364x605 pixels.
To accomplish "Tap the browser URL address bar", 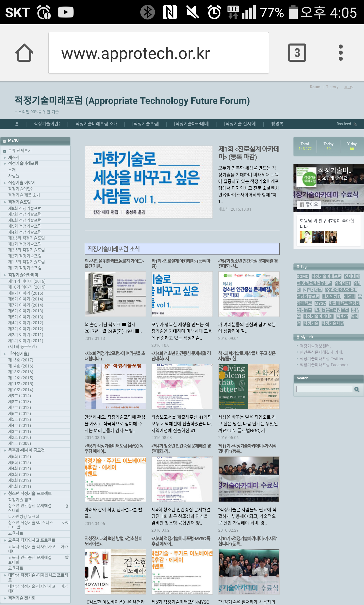I will tap(158, 53).
